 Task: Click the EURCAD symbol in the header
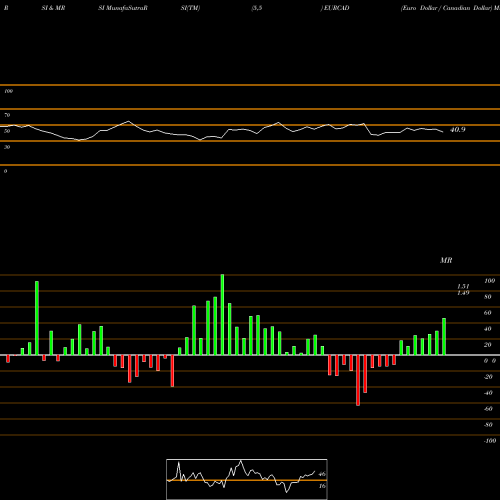click(337, 8)
